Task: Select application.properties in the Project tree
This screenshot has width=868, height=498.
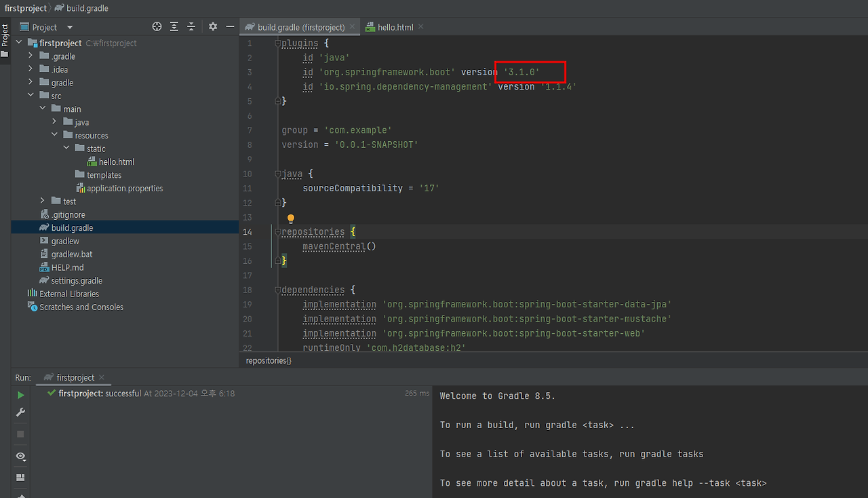Action: click(x=125, y=189)
